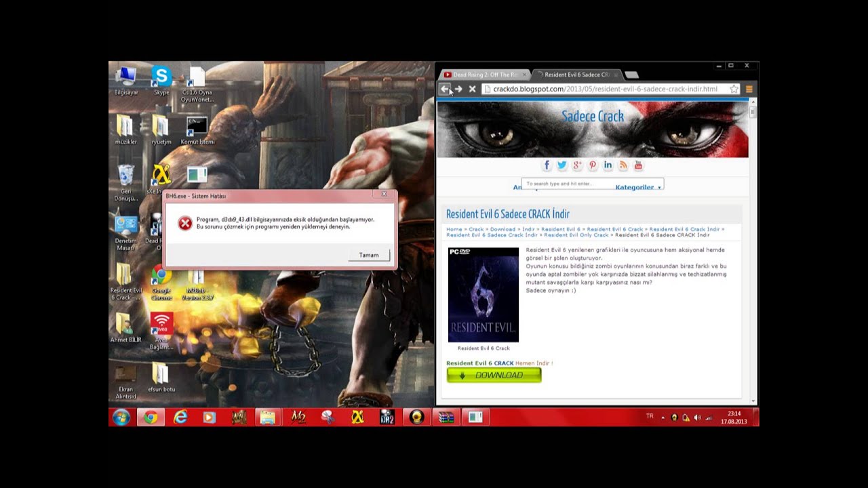Viewport: 868px width, 488px height.
Task: Click the LinkedIn icon on the blog
Action: pos(608,165)
